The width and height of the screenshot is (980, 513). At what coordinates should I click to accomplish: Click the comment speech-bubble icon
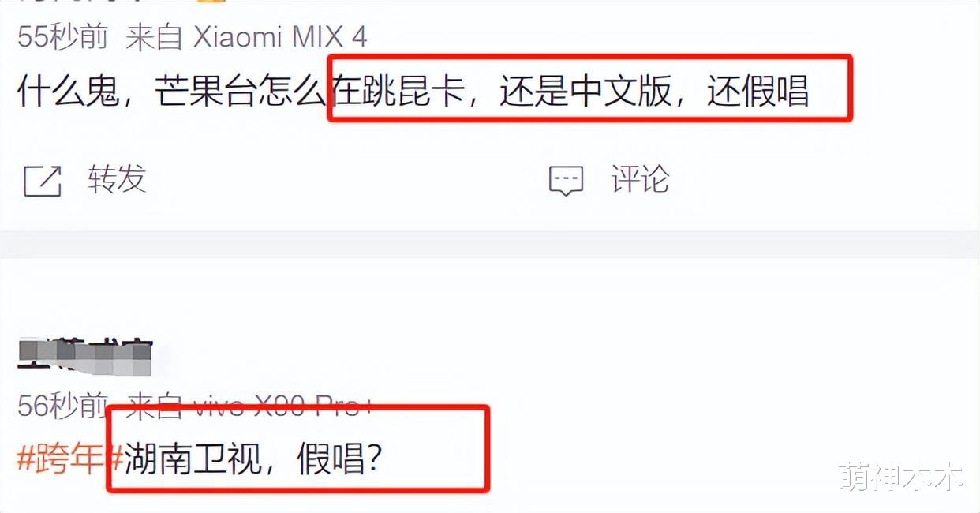[566, 181]
